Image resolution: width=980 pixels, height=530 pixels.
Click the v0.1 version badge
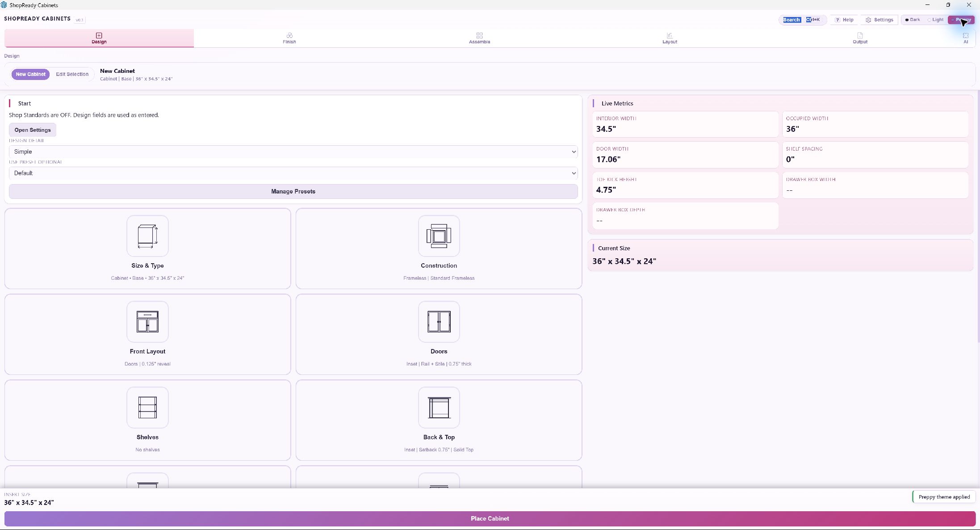80,20
